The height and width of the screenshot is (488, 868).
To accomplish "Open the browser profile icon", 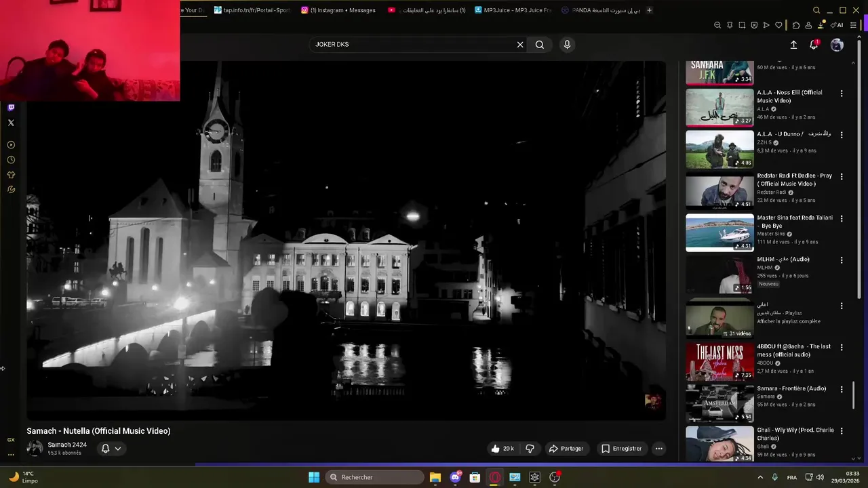I will (808, 25).
